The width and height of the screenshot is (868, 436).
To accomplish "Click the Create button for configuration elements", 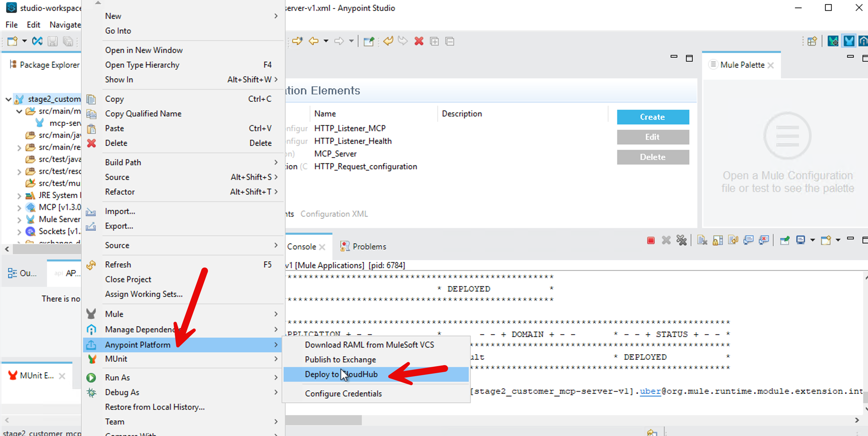I will pyautogui.click(x=653, y=117).
